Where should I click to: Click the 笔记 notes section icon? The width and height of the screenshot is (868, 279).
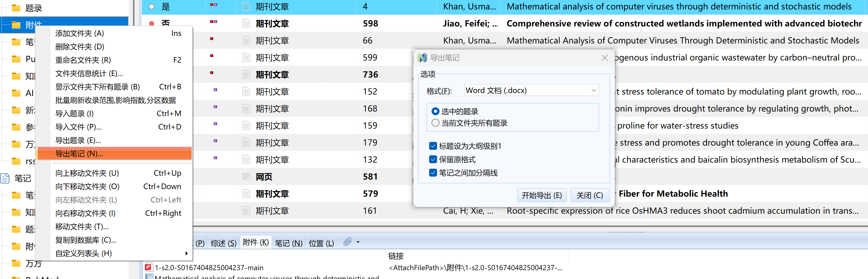5,178
